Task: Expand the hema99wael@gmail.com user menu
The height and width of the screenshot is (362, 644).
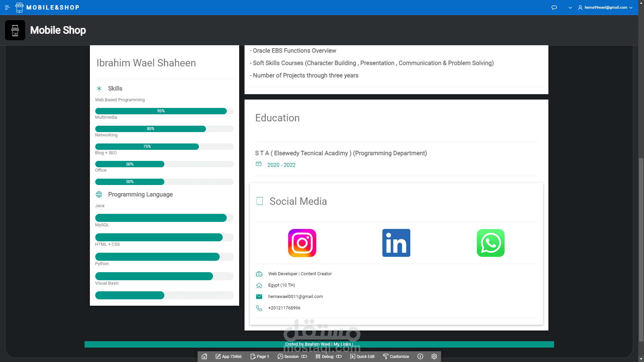Action: pos(605,7)
